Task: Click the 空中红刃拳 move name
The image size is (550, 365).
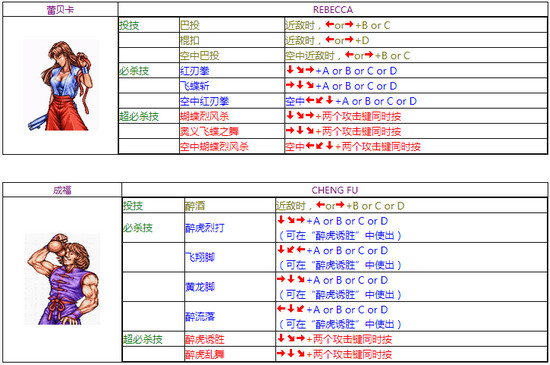Action: tap(204, 101)
